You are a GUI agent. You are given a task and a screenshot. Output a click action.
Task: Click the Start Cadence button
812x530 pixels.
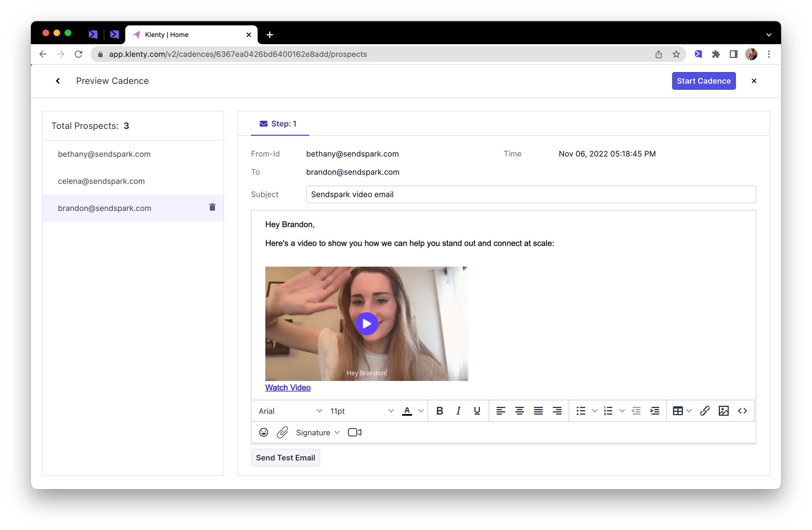[x=704, y=81]
